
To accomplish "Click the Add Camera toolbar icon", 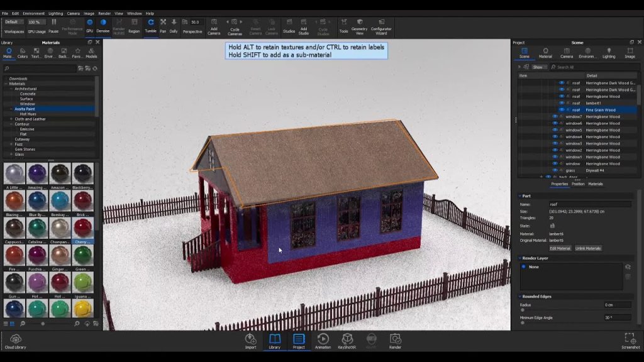I will point(214,24).
